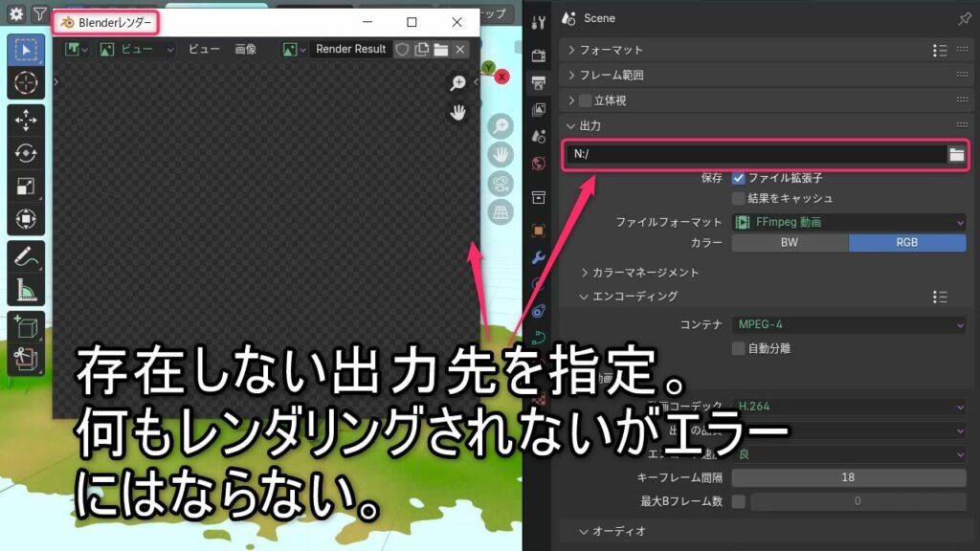Open the ビュー menu in render window
Image resolution: width=980 pixels, height=551 pixels.
pos(204,50)
